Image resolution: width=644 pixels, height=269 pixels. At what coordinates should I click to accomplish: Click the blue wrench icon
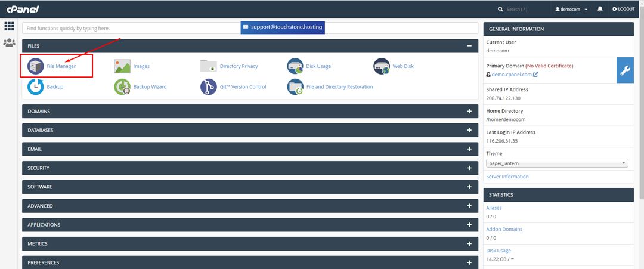[x=625, y=70]
